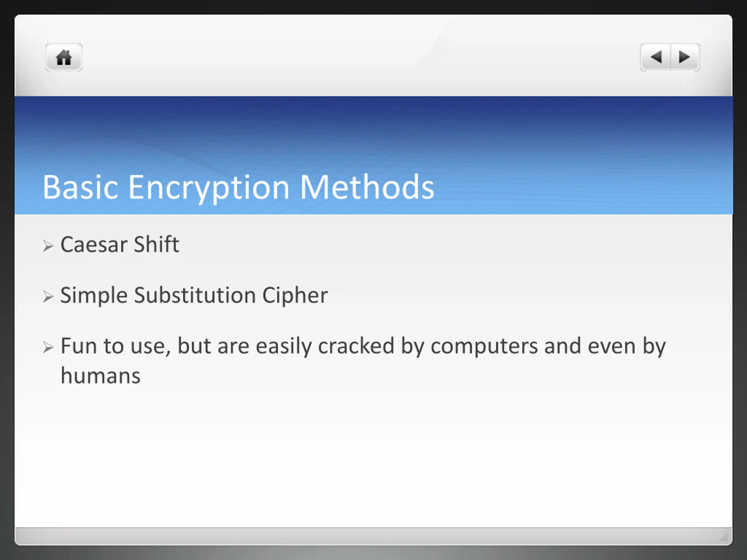Click the gray footer bar of the slide
Image resolution: width=747 pixels, height=560 pixels.
[x=373, y=536]
